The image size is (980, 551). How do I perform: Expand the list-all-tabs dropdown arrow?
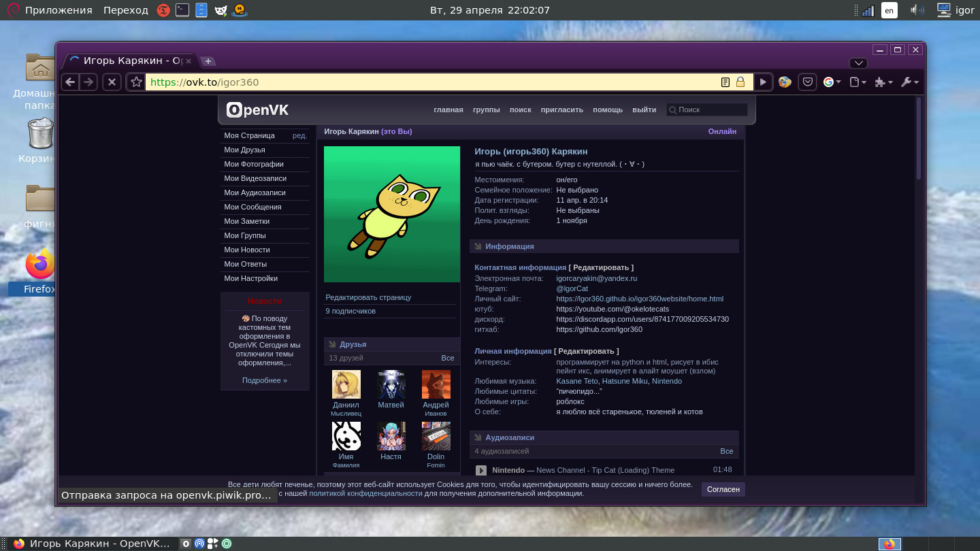[x=858, y=63]
